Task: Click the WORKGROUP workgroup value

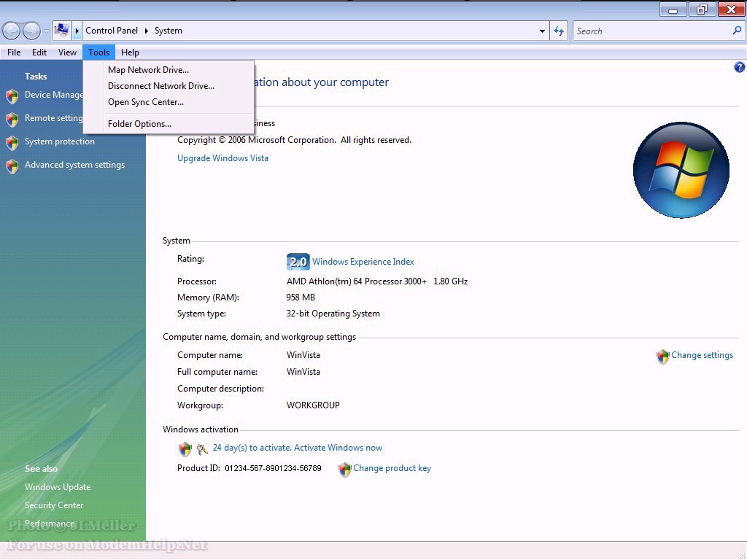Action: pyautogui.click(x=313, y=405)
